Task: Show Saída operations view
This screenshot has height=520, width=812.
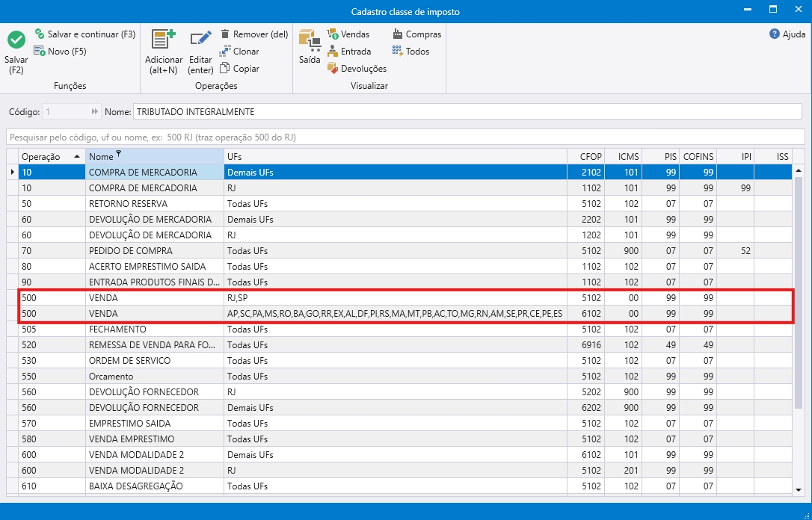Action: tap(309, 47)
